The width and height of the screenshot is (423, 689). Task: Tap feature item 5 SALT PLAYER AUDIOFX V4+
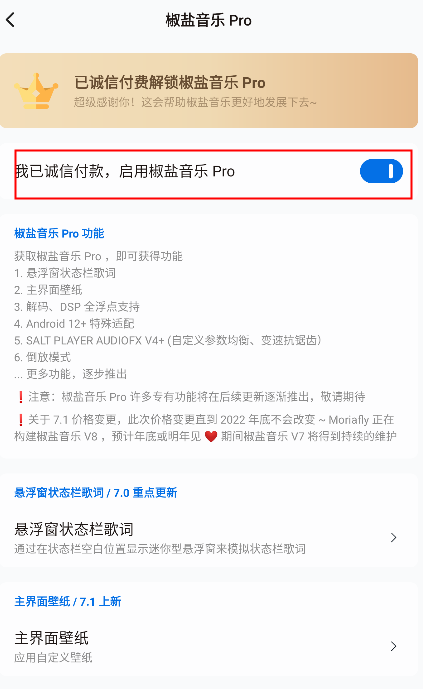168,341
